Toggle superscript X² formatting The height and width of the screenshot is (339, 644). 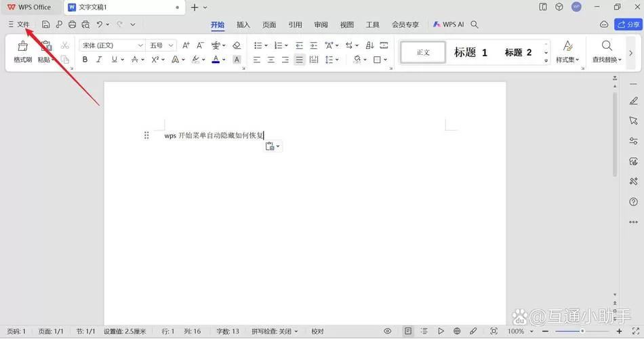155,60
